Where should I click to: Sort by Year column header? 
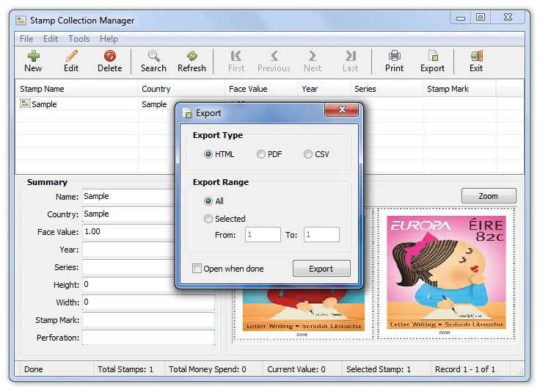[324, 89]
